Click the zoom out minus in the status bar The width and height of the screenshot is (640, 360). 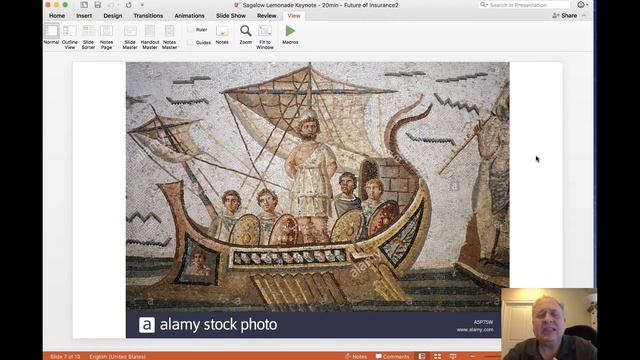(x=472, y=356)
